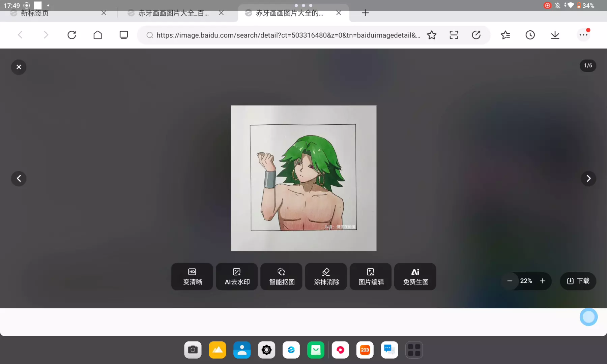
Task: Open 图片编辑 image editor
Action: point(371,277)
